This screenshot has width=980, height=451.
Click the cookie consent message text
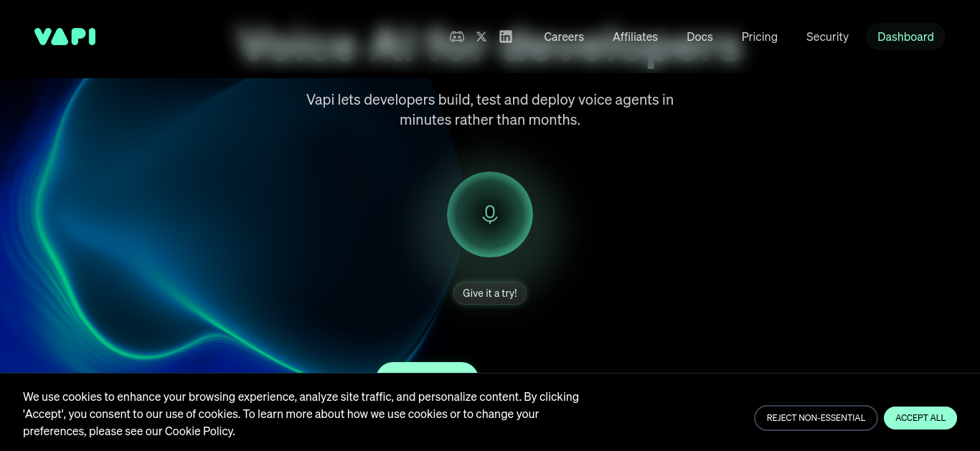click(301, 414)
